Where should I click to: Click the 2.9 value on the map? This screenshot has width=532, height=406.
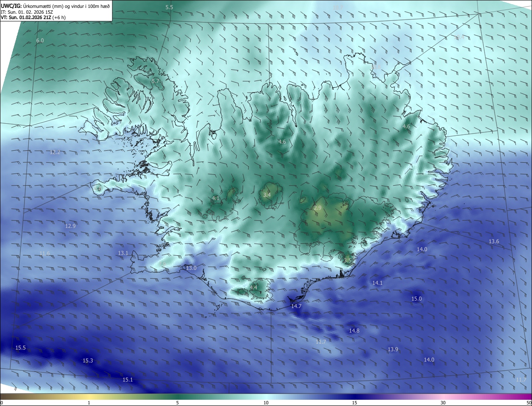tap(318, 208)
